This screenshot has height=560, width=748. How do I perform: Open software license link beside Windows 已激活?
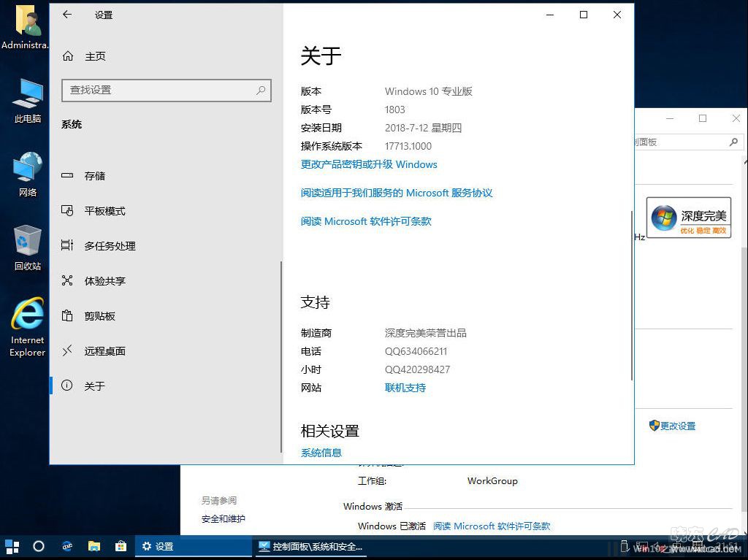492,526
